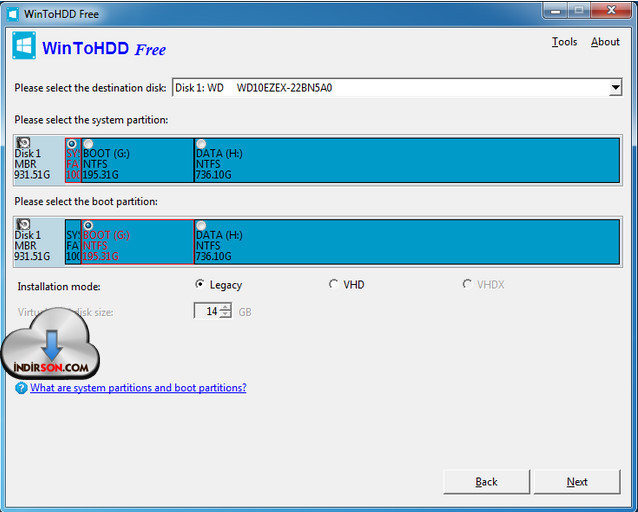Click the Next button

click(577, 482)
